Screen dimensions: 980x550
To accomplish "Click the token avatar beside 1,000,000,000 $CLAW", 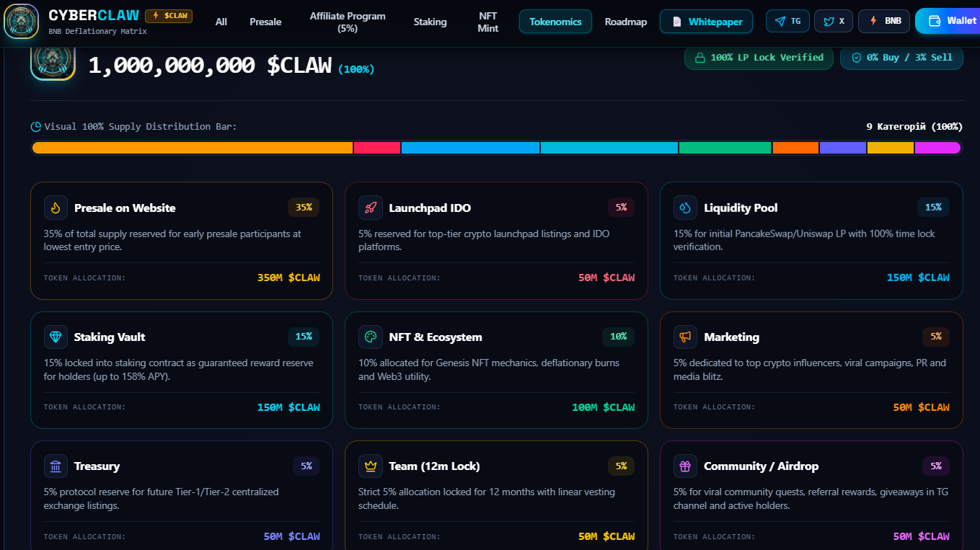I will coord(53,60).
